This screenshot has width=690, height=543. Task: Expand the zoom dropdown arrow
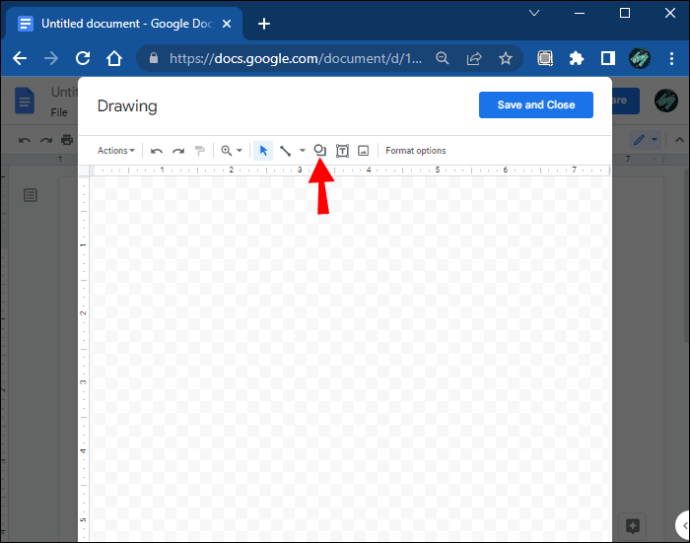tap(239, 150)
